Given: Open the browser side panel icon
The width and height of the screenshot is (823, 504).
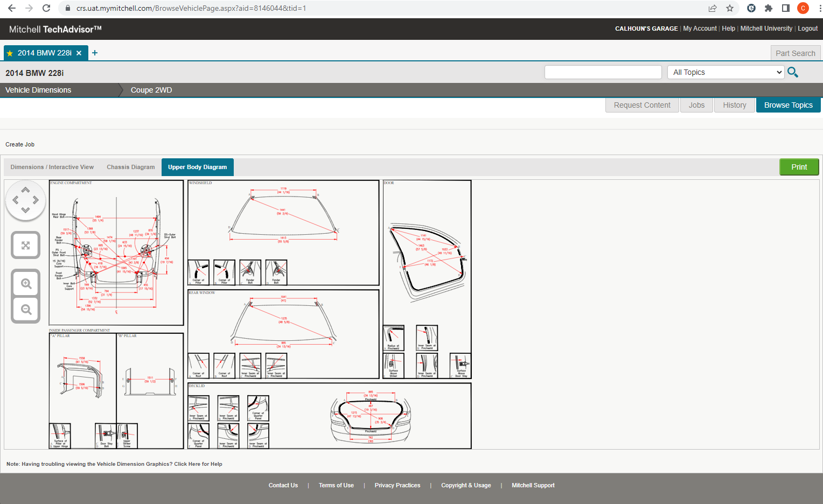Looking at the screenshot, I should click(x=786, y=8).
